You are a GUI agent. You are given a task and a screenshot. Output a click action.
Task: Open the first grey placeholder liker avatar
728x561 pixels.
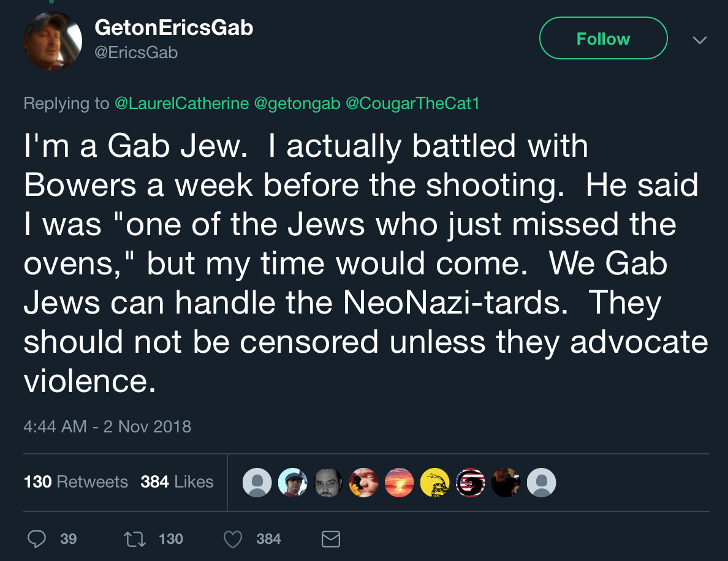[257, 483]
